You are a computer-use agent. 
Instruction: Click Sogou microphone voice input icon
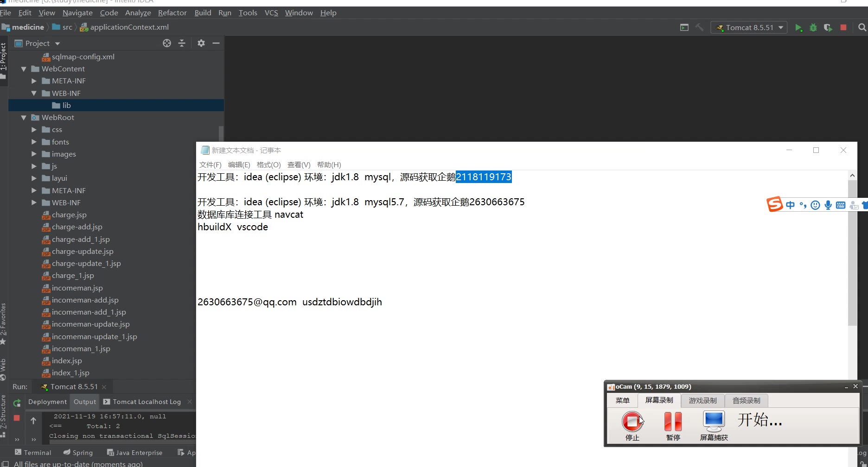(828, 205)
